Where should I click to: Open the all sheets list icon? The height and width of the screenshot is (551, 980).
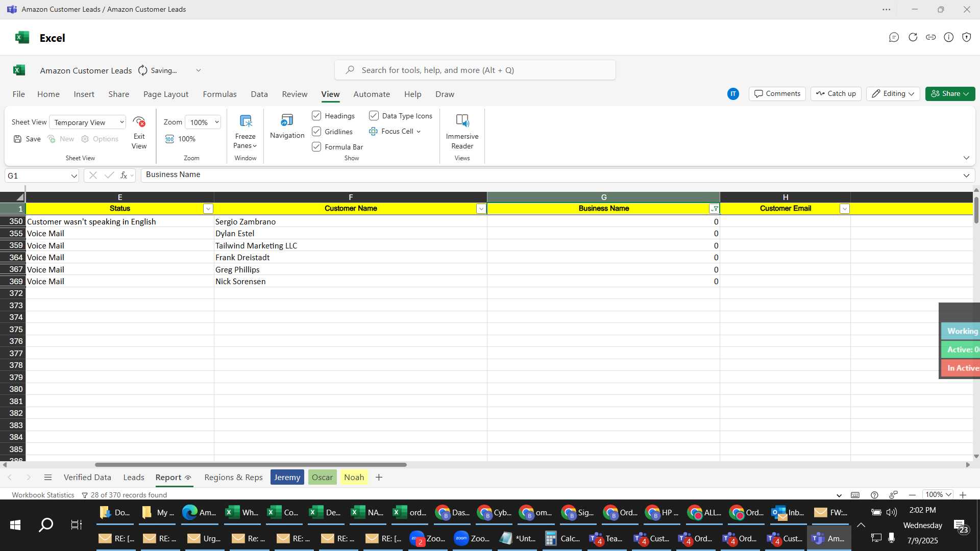(48, 478)
